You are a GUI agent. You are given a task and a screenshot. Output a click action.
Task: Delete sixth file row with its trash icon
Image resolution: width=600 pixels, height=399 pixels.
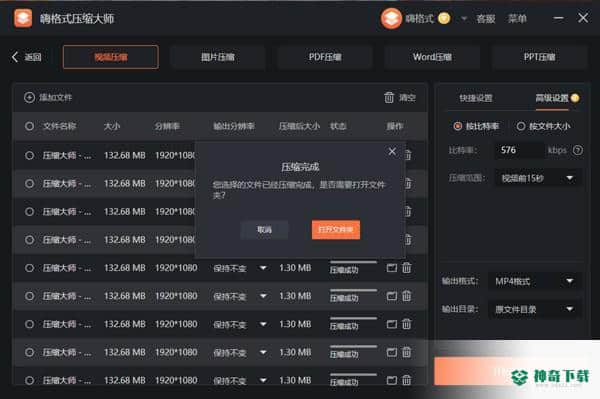(x=407, y=296)
